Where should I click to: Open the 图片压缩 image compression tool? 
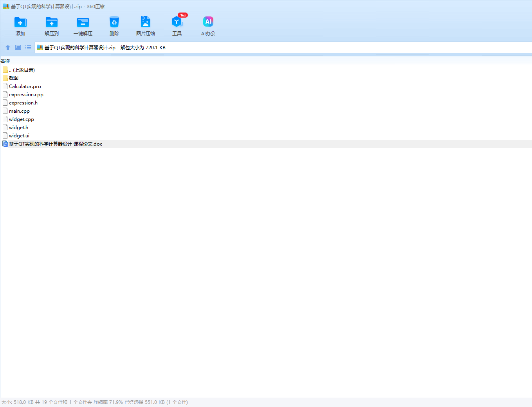click(146, 22)
